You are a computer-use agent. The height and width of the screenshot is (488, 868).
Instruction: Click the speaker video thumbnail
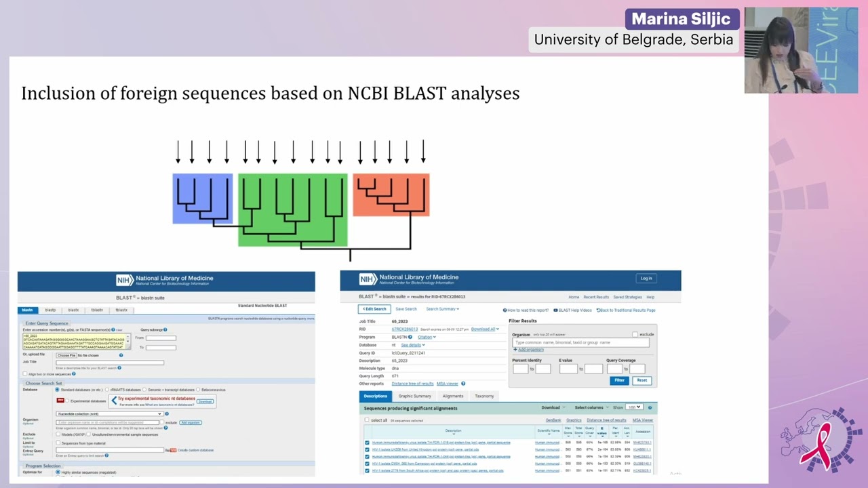coord(801,50)
